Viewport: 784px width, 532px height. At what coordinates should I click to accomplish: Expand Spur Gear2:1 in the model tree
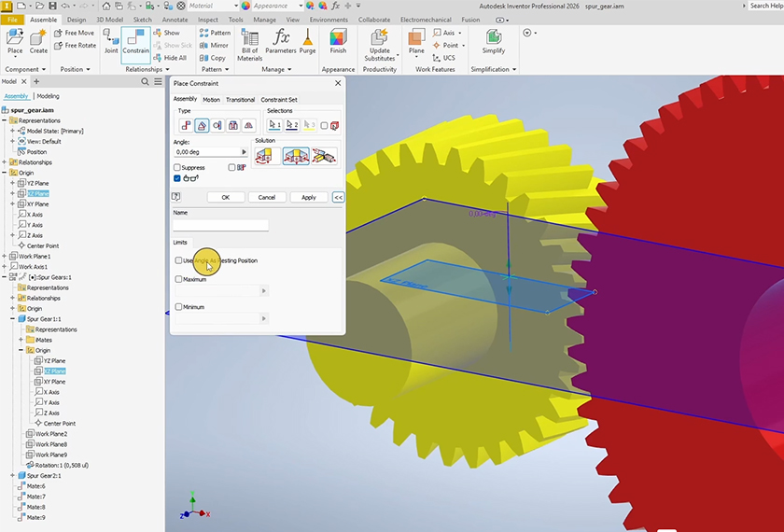[13, 475]
